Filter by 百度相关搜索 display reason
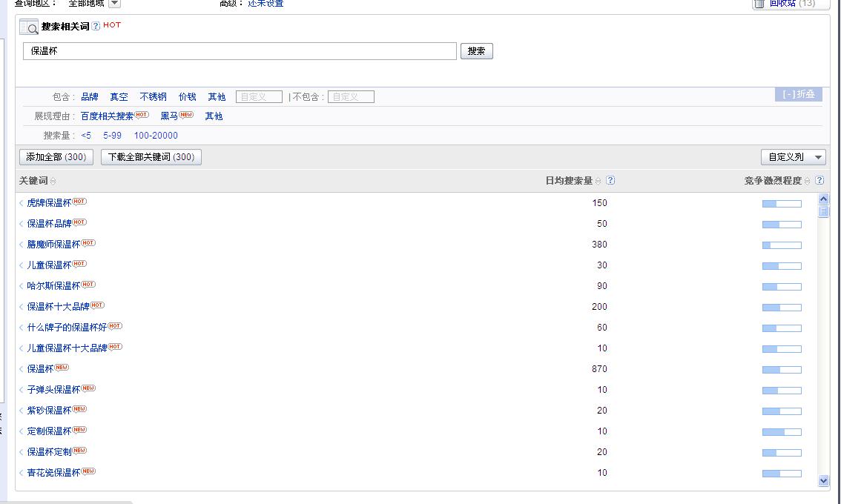The image size is (841, 504). point(107,116)
